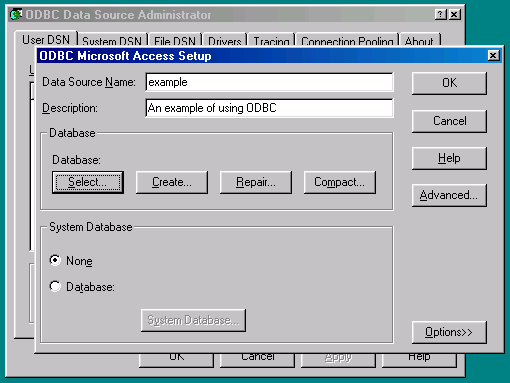The width and height of the screenshot is (510, 383).
Task: Open the Create... database dialog
Action: click(172, 182)
